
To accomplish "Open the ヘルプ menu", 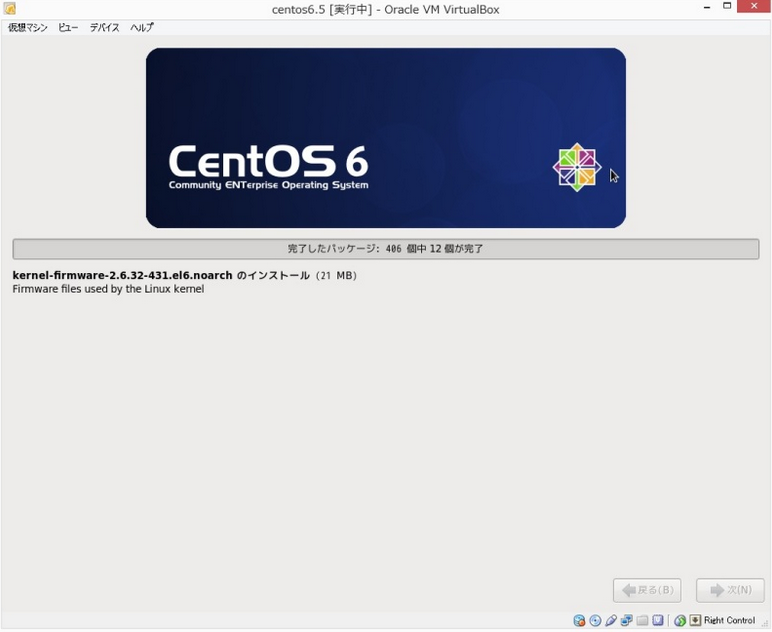I will coord(142,28).
